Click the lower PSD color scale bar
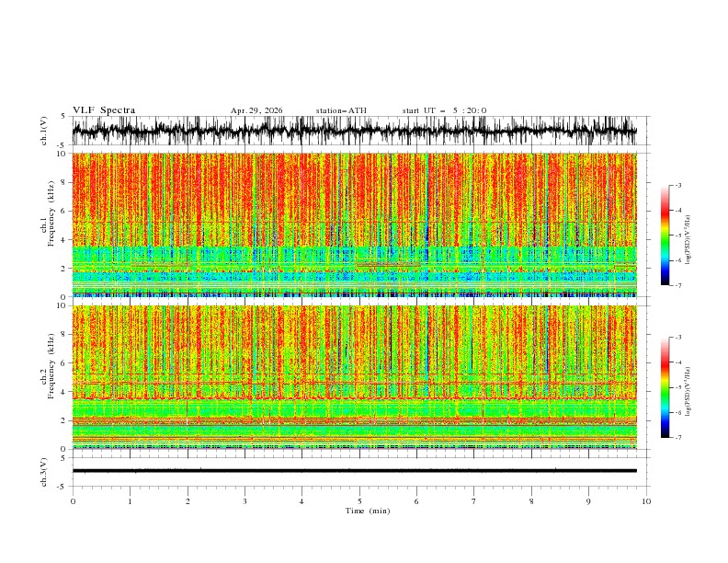 665,387
